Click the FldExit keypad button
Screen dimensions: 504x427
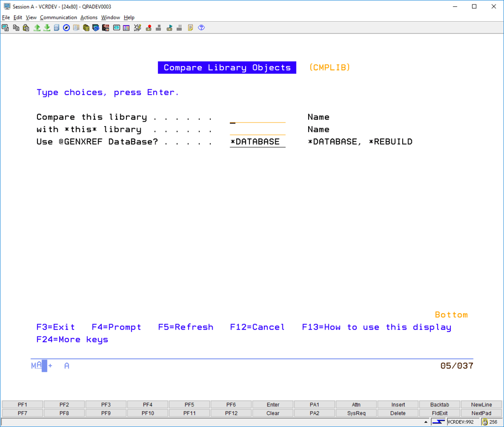[x=440, y=413]
